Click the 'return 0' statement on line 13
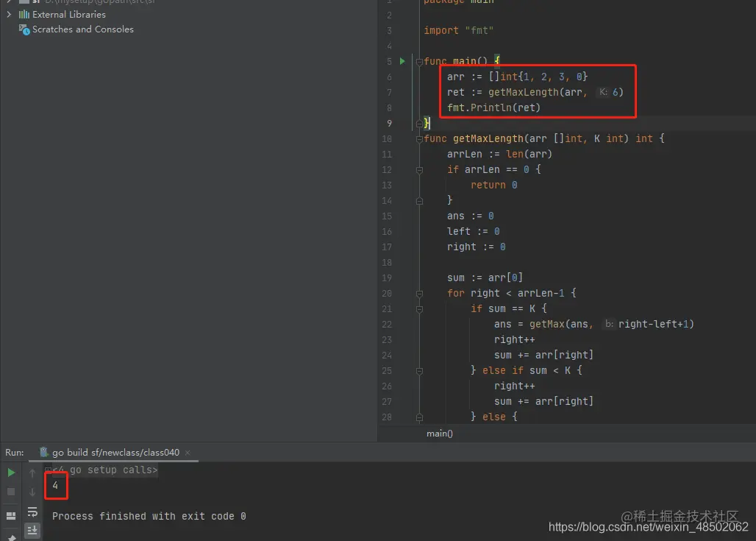 tap(493, 185)
